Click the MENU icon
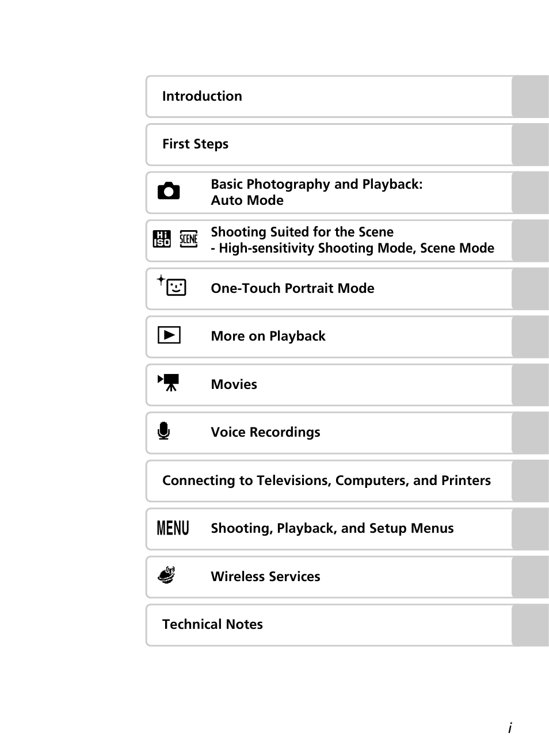The height and width of the screenshot is (756, 549). 173,528
